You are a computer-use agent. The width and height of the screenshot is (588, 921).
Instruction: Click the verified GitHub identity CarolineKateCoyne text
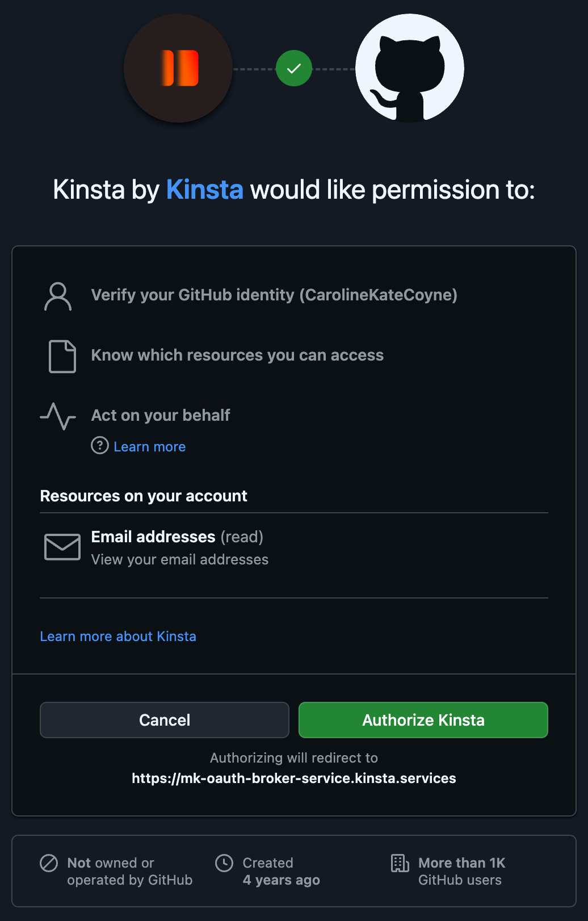tap(274, 295)
